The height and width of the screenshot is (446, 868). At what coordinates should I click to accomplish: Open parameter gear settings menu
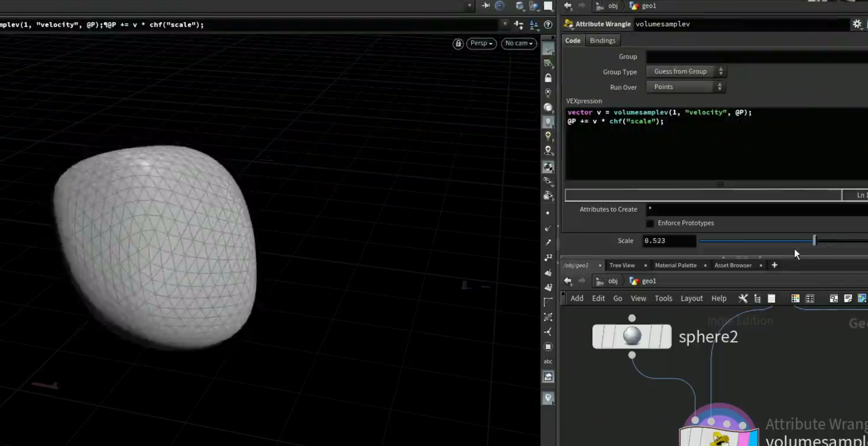coord(856,24)
